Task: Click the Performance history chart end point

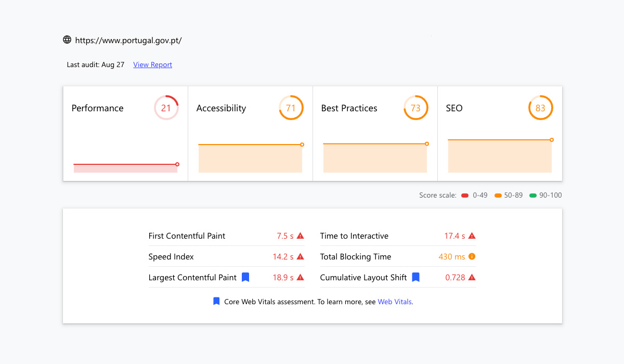Action: click(177, 164)
